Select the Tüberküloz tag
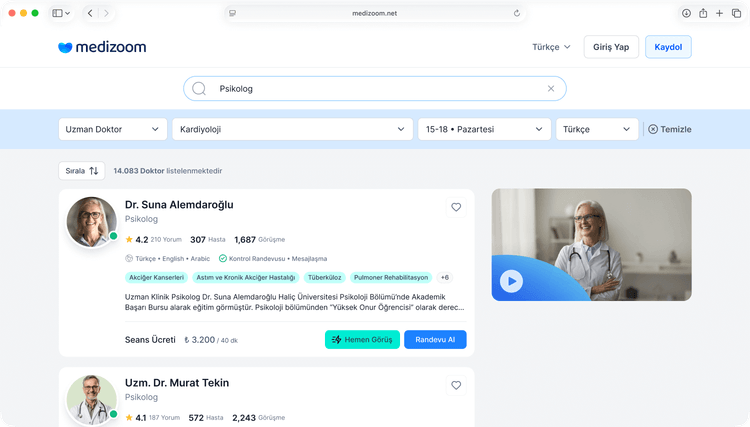 coord(327,277)
